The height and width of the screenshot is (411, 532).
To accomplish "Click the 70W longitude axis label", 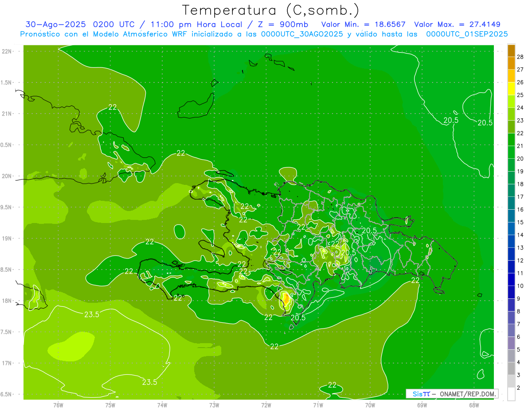I will [x=370, y=405].
